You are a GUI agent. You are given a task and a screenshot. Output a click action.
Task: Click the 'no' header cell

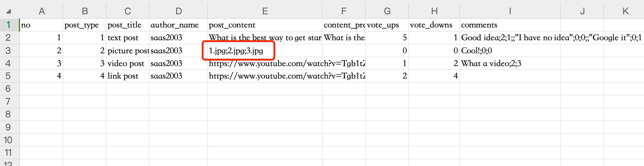point(42,25)
